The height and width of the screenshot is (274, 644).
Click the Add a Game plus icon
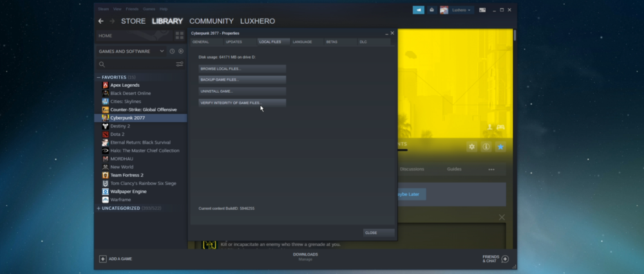point(102,259)
